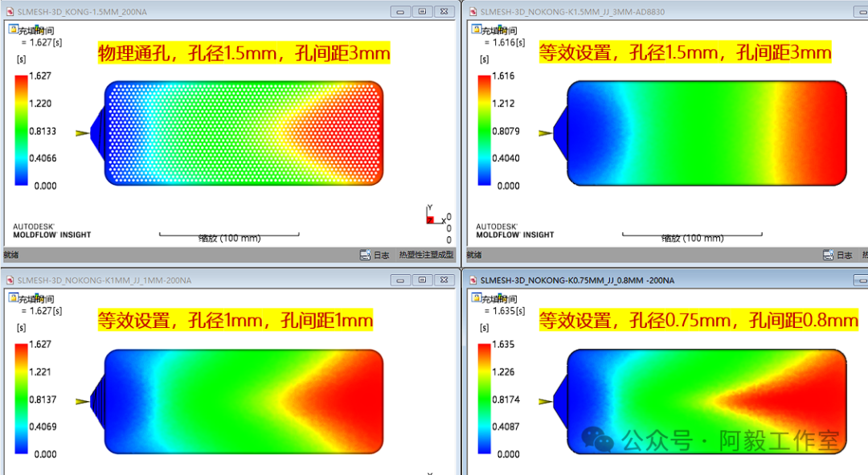This screenshot has width=868, height=475.
Task: Click the document icon of the NOKONG-K0.75MM_JJ_0.8MM window
Action: click(473, 280)
